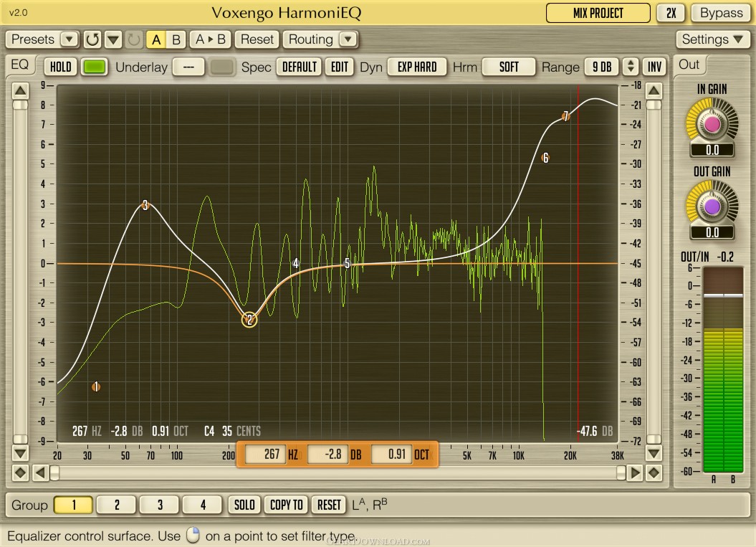Click horizontal scroll left arrow
756x547 pixels.
(x=40, y=472)
